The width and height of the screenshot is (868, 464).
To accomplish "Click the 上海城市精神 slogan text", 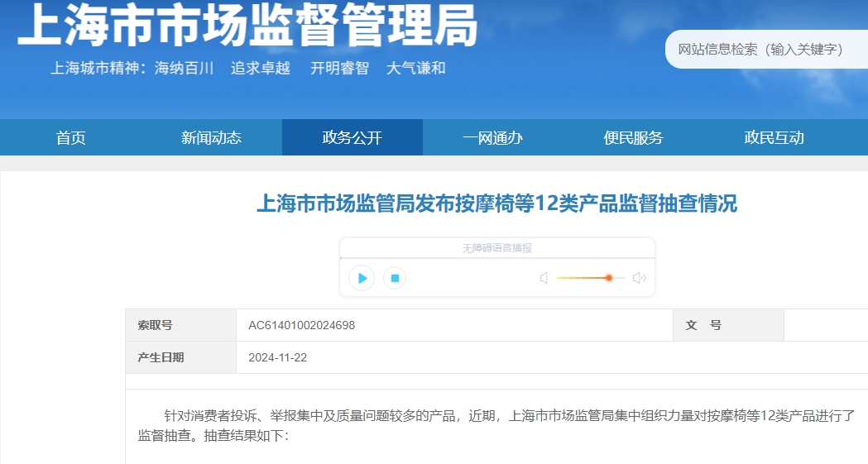I will [x=248, y=68].
